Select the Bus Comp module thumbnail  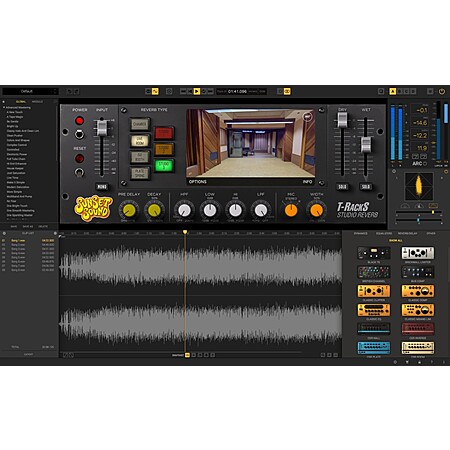[x=418, y=272]
